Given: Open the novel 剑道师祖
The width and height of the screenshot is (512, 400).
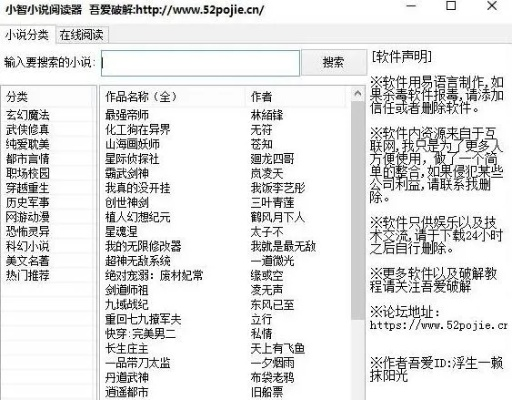Looking at the screenshot, I should click(127, 290).
